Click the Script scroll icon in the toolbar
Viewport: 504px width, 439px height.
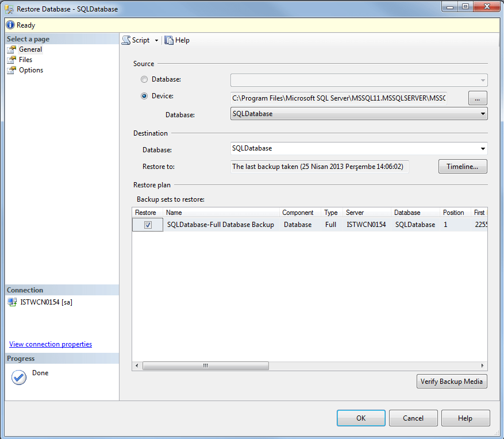point(125,40)
